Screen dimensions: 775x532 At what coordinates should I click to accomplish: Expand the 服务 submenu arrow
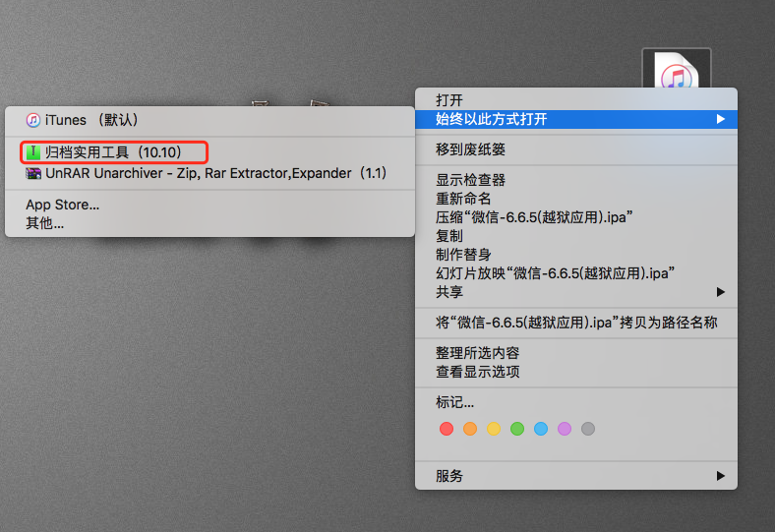tap(721, 476)
